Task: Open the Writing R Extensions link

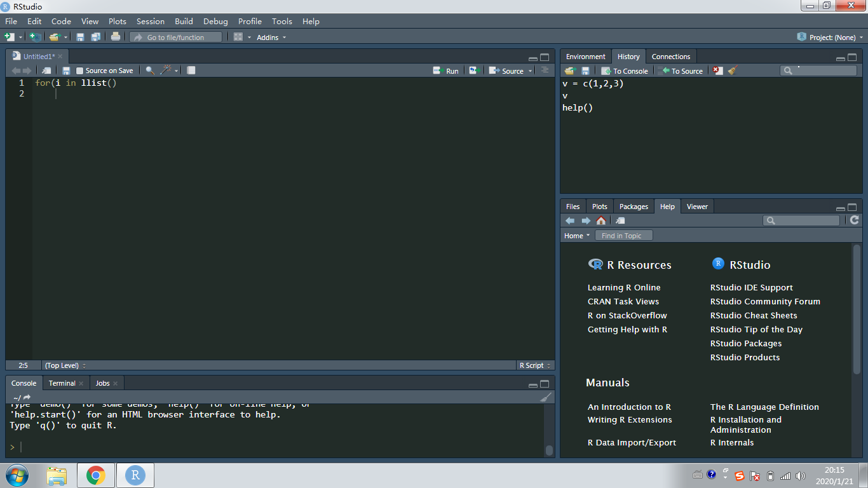Action: coord(629,420)
